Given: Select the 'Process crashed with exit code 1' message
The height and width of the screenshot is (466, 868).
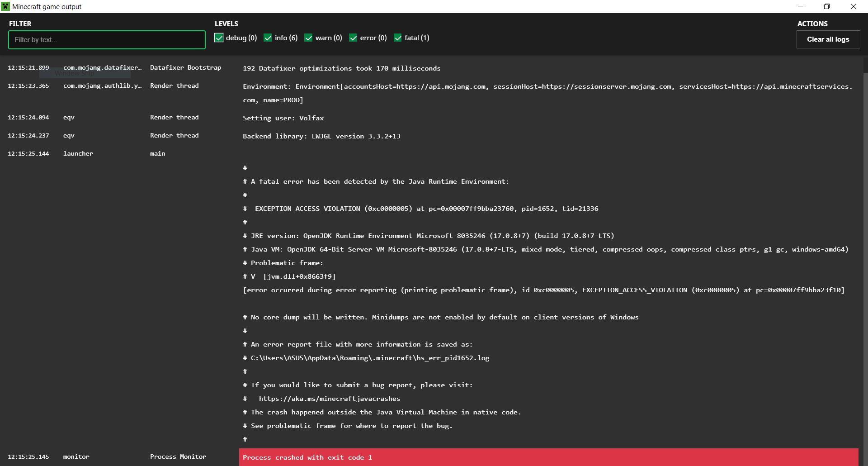Looking at the screenshot, I should pyautogui.click(x=307, y=457).
